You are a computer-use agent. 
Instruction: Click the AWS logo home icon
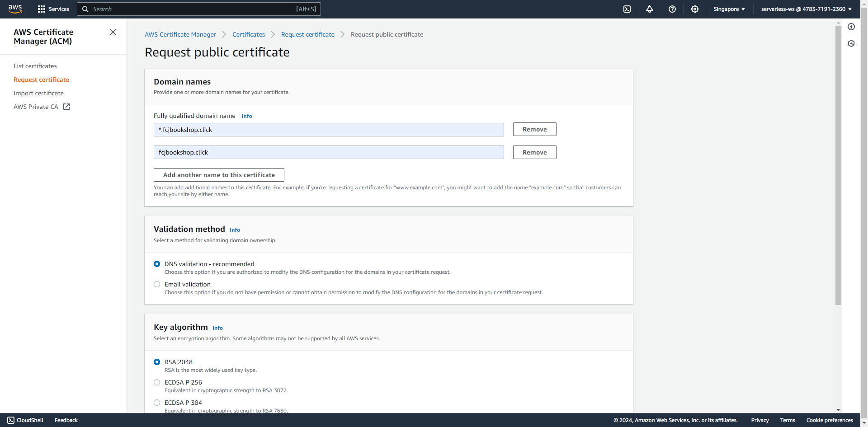tap(15, 9)
